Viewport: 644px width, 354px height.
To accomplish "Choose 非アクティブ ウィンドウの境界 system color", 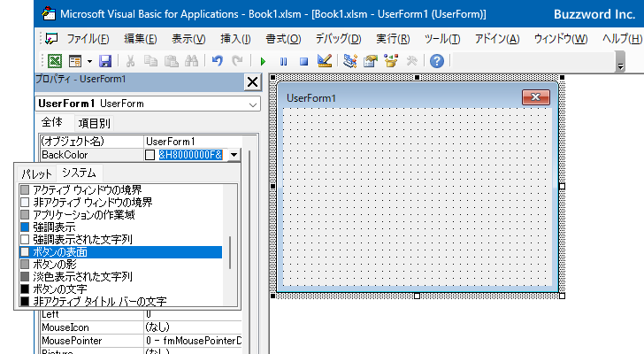I will click(x=120, y=202).
